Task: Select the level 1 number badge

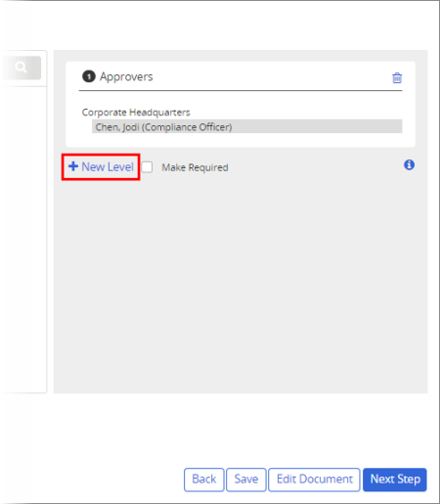Action: (x=89, y=76)
